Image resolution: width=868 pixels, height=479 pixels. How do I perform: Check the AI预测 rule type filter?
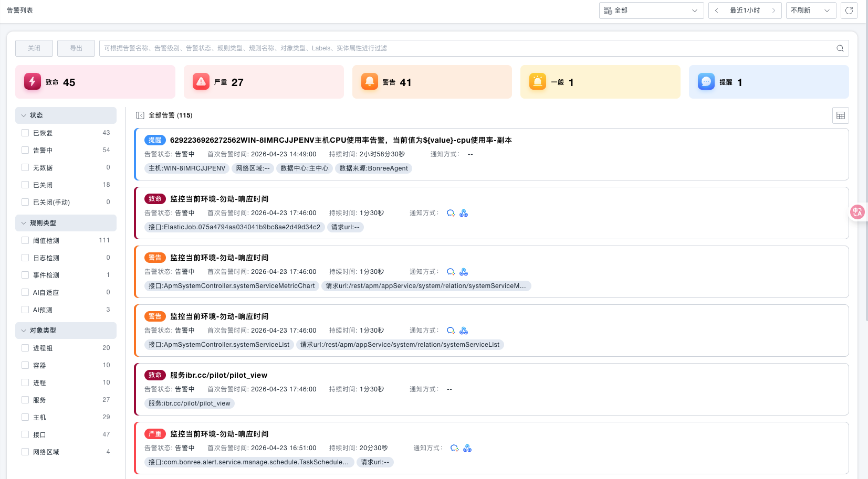pos(25,310)
